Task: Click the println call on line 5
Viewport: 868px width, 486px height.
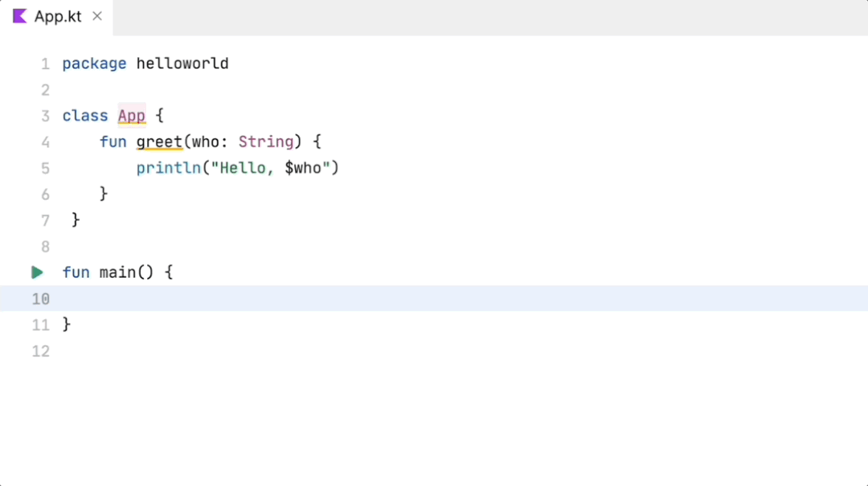Action: [x=169, y=168]
